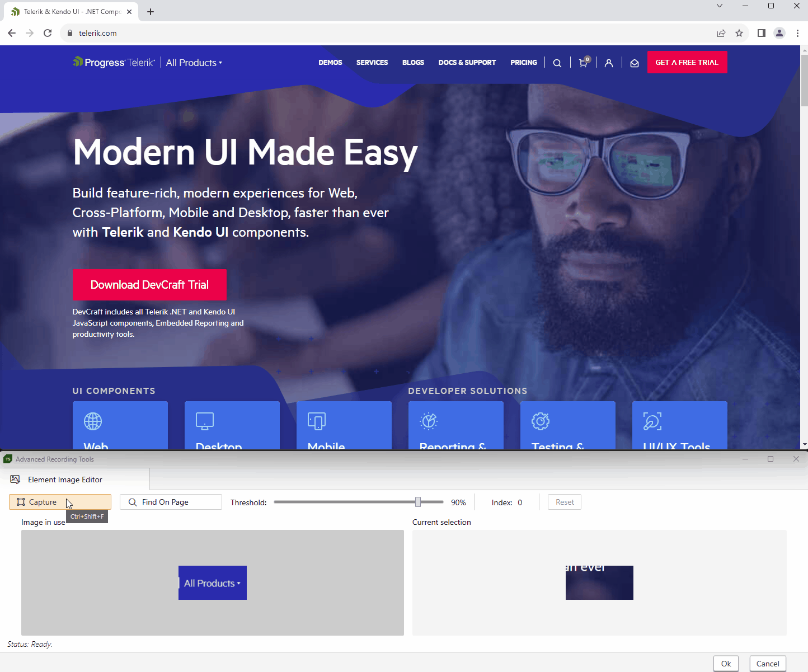Click the Cancel button

click(x=768, y=664)
